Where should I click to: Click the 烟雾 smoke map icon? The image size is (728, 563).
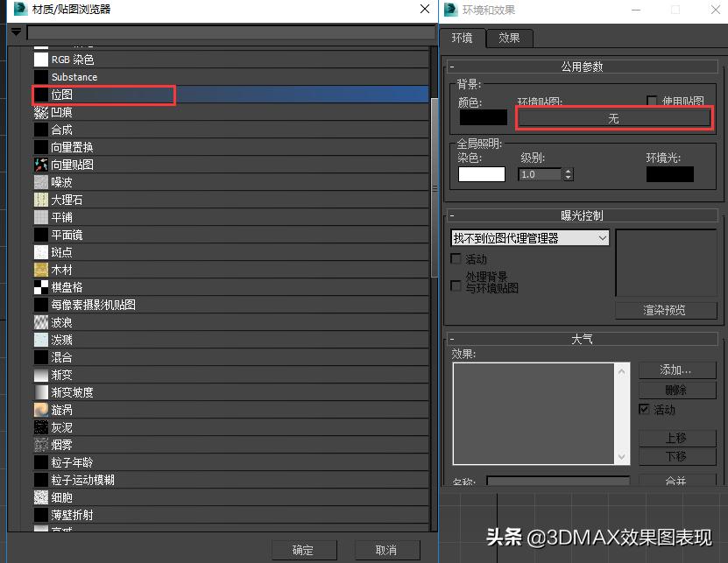click(39, 444)
